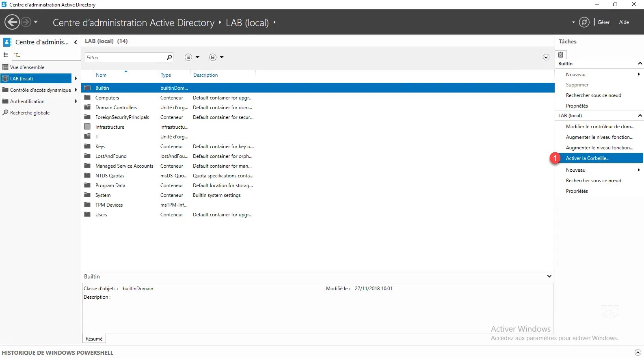Click the ForeignSecurityPrincipals folder icon
The height and width of the screenshot is (358, 644).
tap(87, 117)
